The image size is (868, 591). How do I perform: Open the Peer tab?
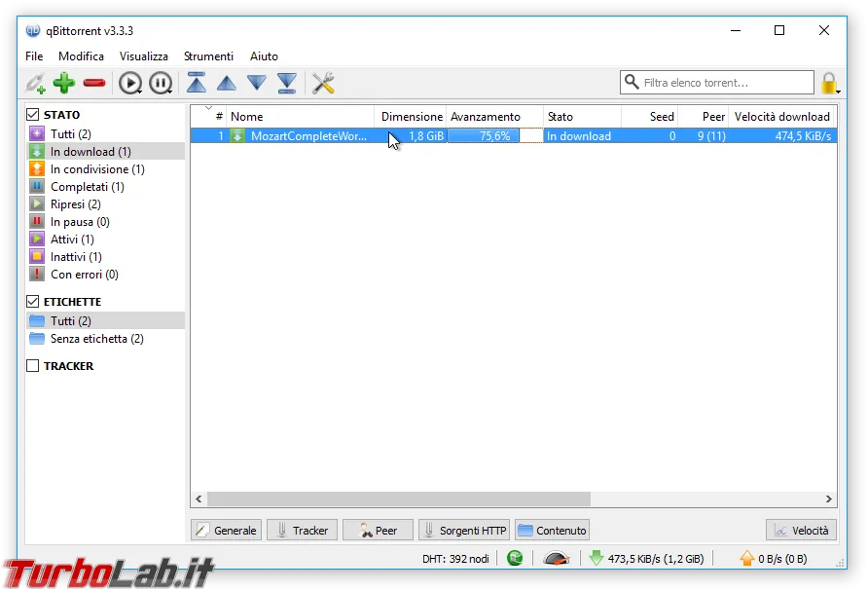pos(379,530)
